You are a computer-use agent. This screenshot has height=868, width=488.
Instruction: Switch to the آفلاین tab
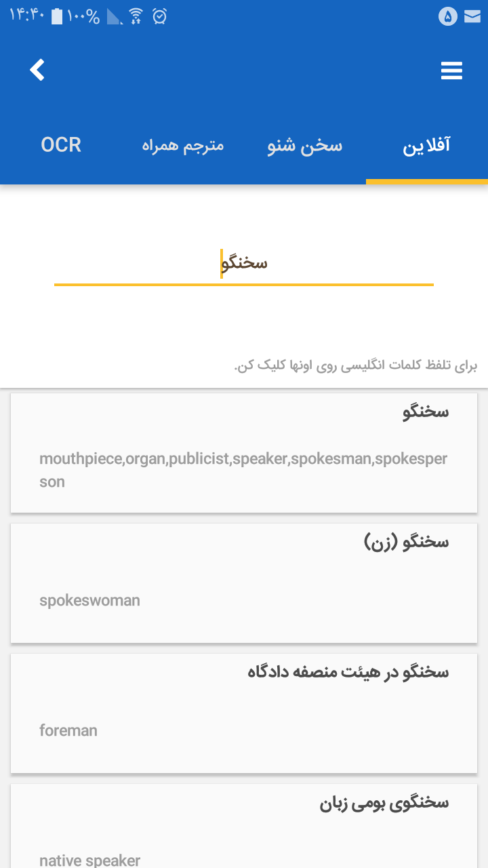(x=427, y=144)
